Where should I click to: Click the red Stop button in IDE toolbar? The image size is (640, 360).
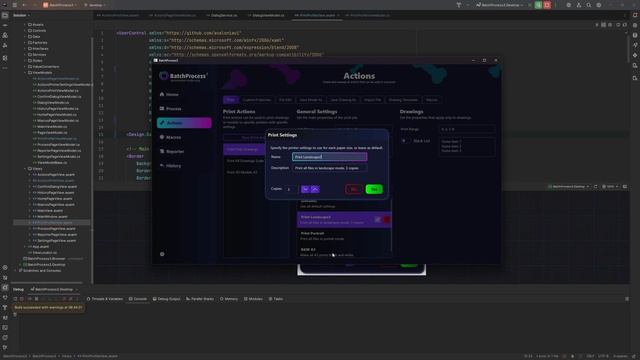click(547, 5)
